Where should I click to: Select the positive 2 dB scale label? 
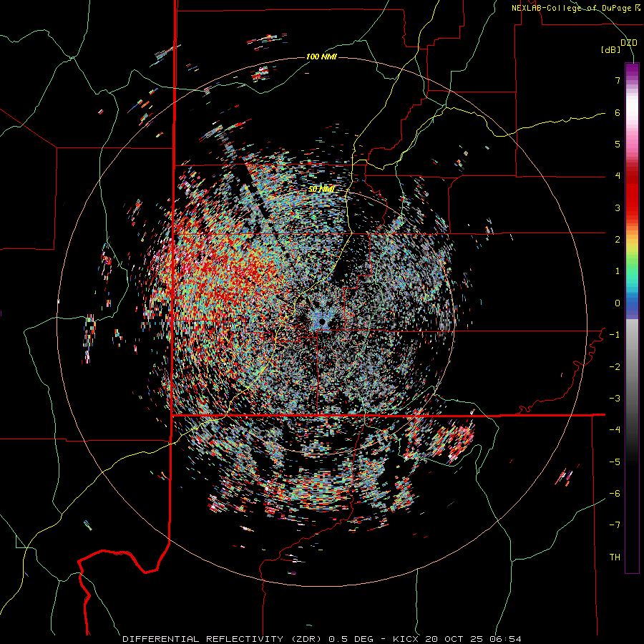618,240
